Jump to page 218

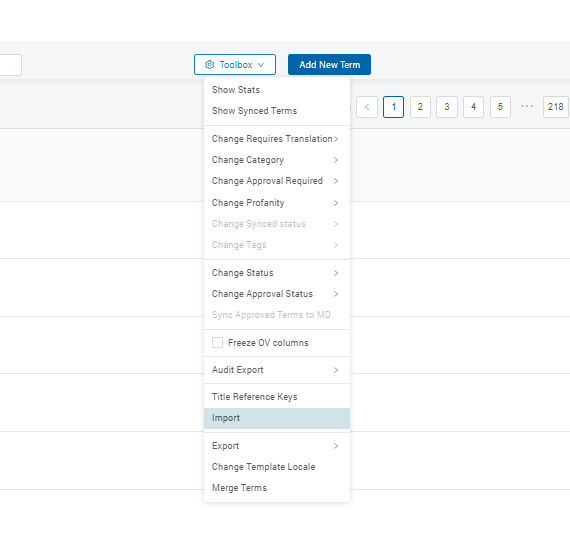pos(555,107)
